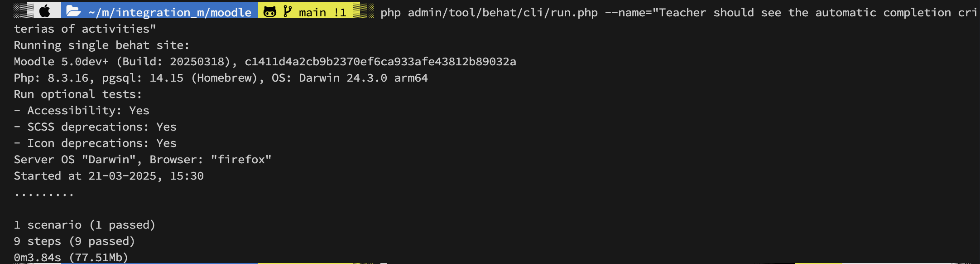
Task: Click the Accessibility: Yes line
Action: (x=82, y=111)
